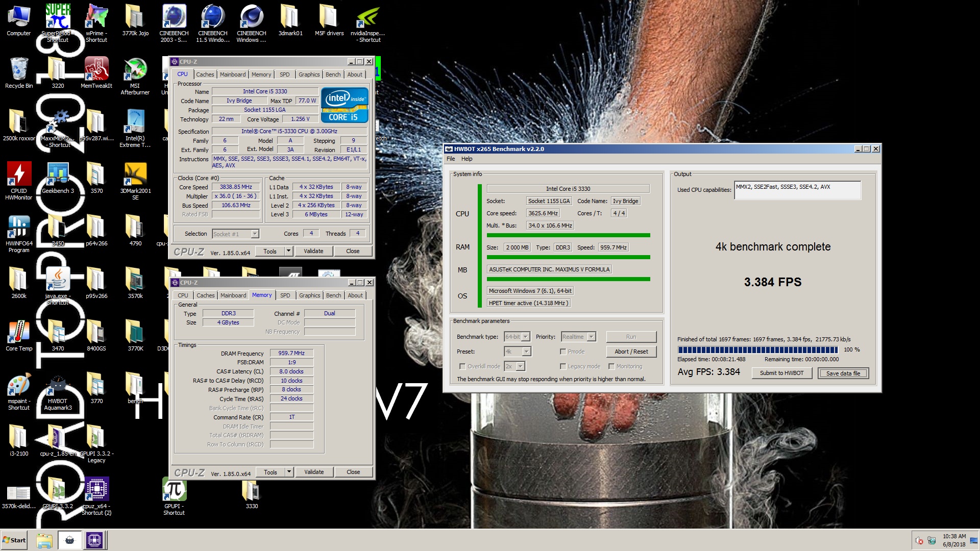
Task: Click Submit to HWBOT button
Action: coord(781,373)
